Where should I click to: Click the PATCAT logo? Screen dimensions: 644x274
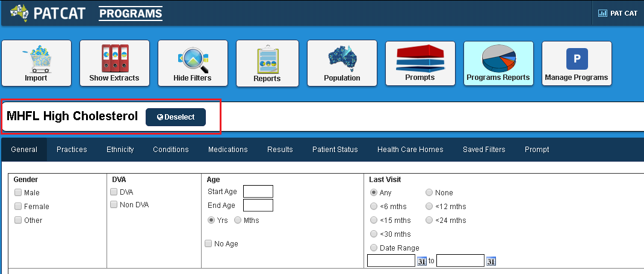pos(47,13)
